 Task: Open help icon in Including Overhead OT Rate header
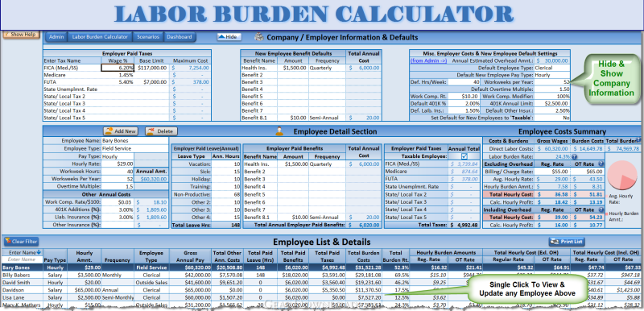pyautogui.click(x=601, y=210)
